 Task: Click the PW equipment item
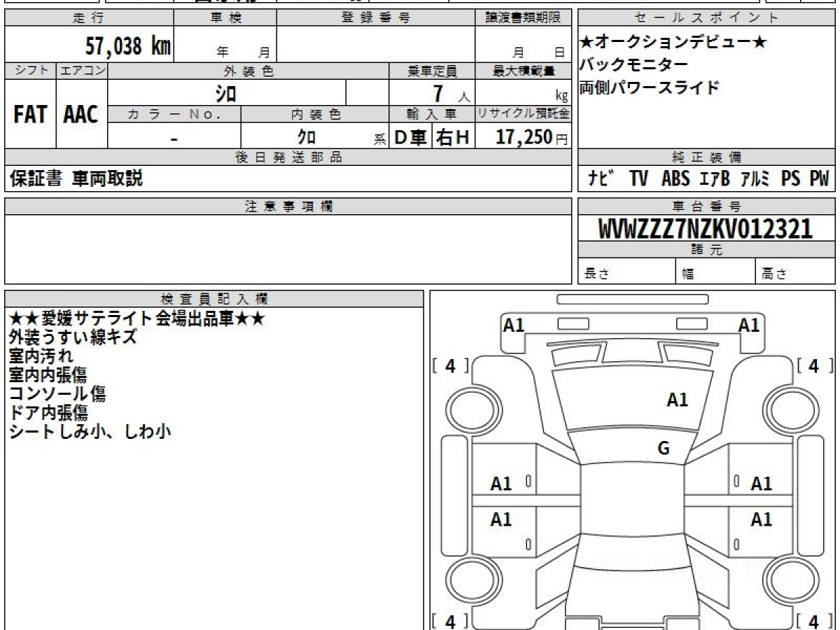pos(819,178)
